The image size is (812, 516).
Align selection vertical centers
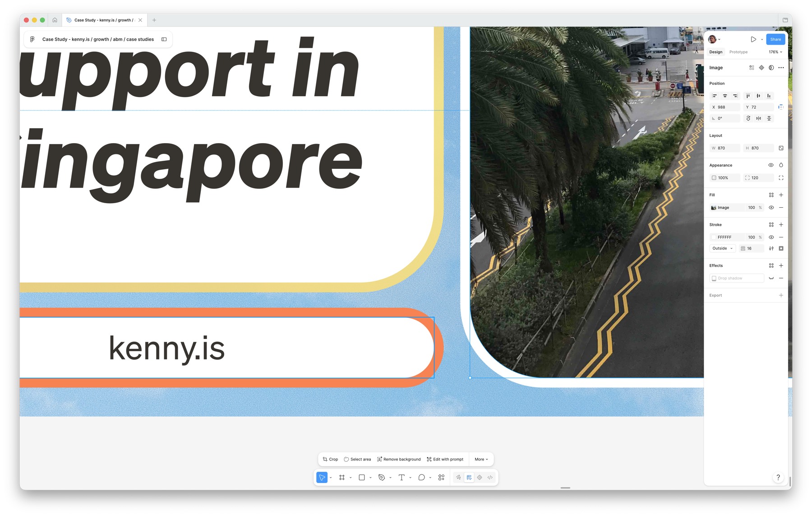[x=758, y=96]
